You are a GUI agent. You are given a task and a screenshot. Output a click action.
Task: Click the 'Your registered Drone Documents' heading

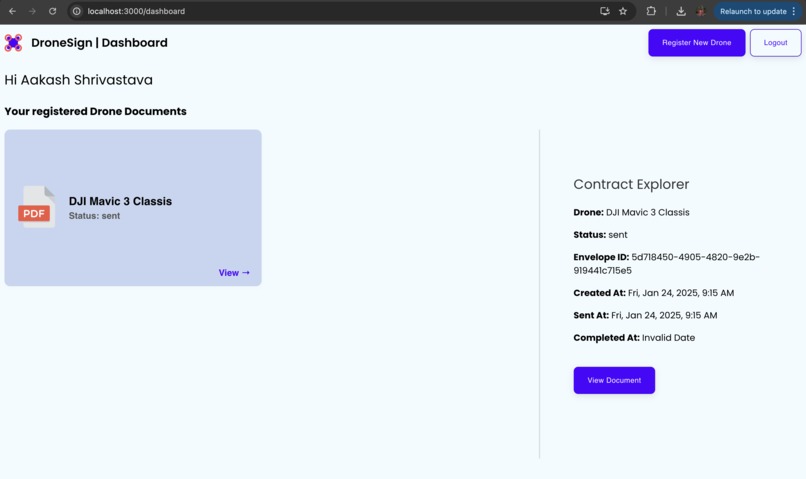click(96, 111)
